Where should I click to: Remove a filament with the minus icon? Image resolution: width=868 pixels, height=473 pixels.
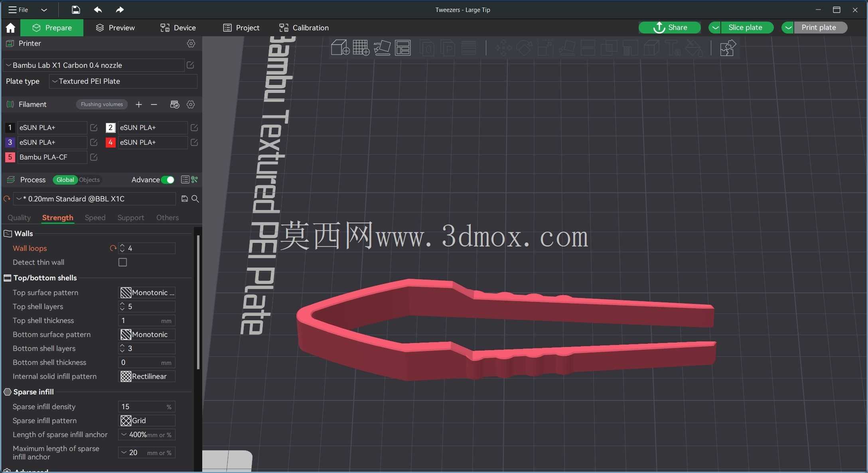[x=154, y=104]
